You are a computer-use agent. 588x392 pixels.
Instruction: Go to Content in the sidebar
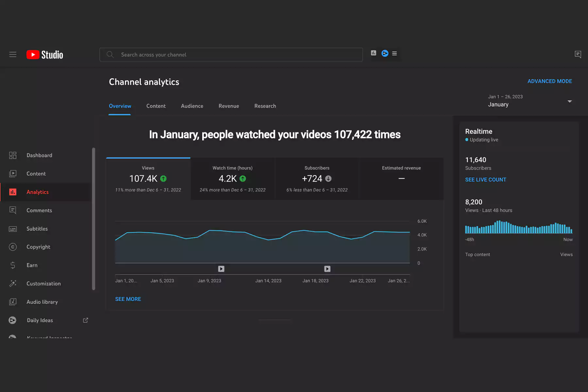[x=36, y=174]
